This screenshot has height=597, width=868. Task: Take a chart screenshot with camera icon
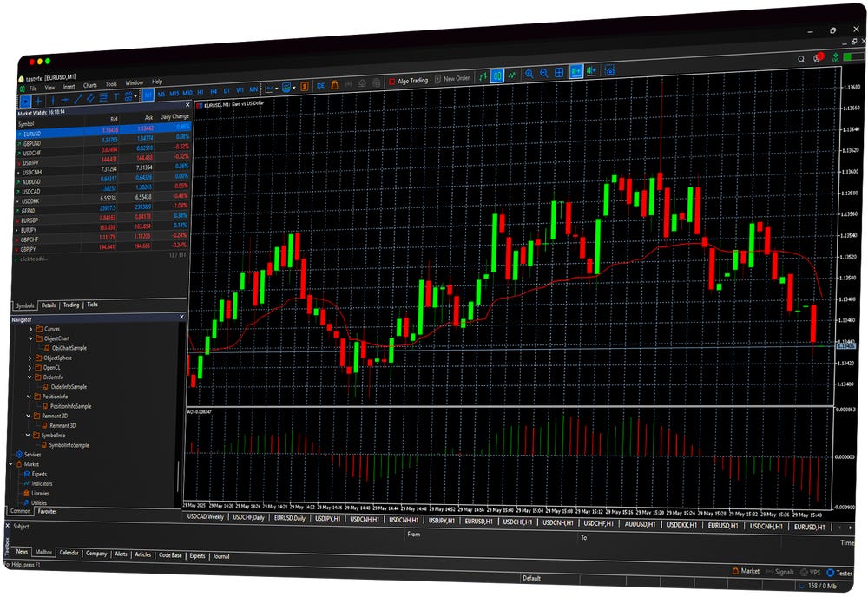[x=610, y=70]
